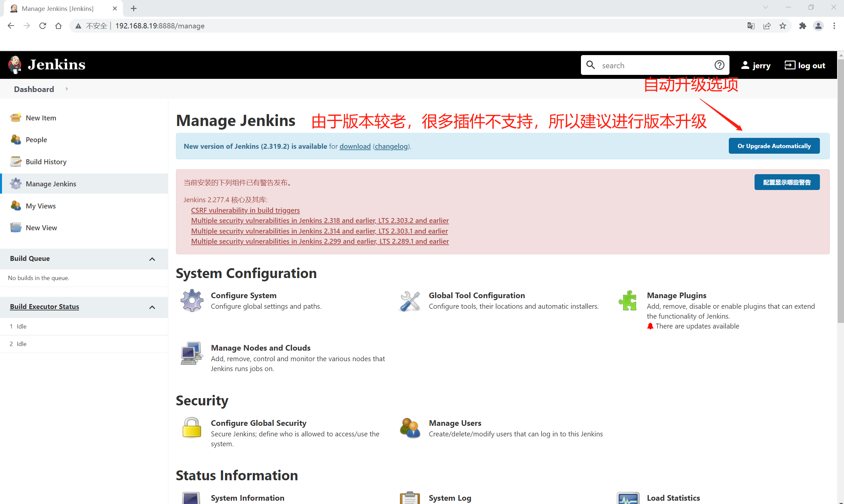The image size is (844, 504).
Task: Click the browser home icon
Action: click(x=58, y=26)
